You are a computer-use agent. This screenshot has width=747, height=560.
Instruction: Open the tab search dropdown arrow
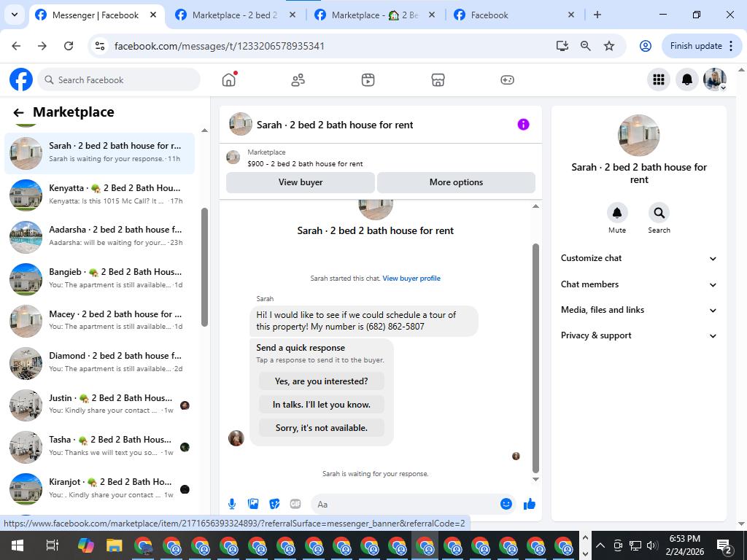[15, 15]
